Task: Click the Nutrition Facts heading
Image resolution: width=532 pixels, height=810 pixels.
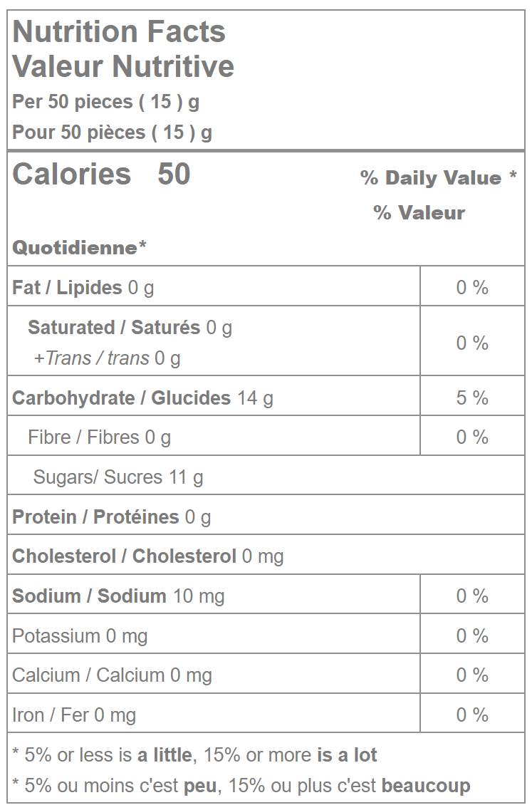Action: [119, 32]
